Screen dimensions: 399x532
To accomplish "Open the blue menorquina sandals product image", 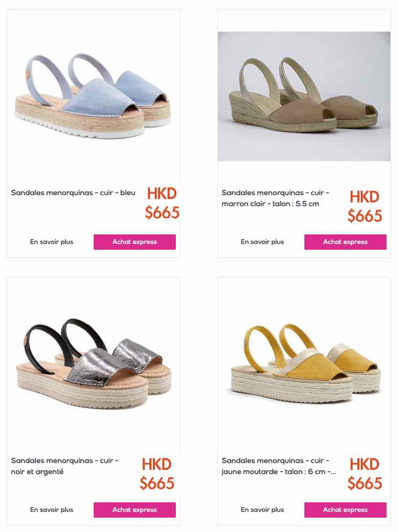I will pos(94,96).
